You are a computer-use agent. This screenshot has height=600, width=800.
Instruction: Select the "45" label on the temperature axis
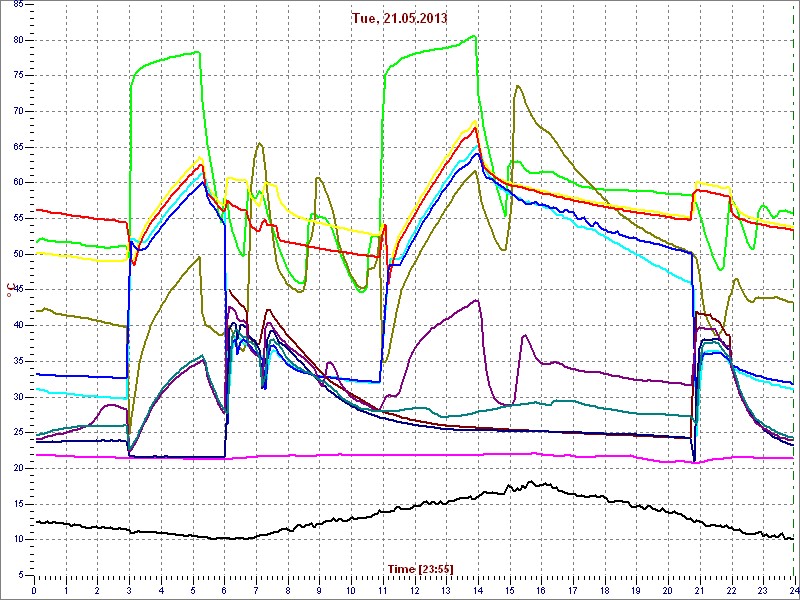tap(16, 290)
